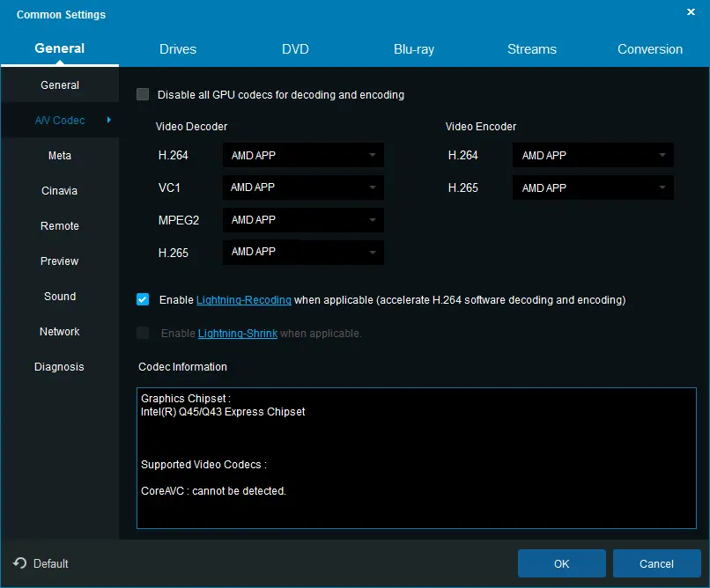
Task: Click inside the Codec Information text box
Action: click(x=417, y=458)
